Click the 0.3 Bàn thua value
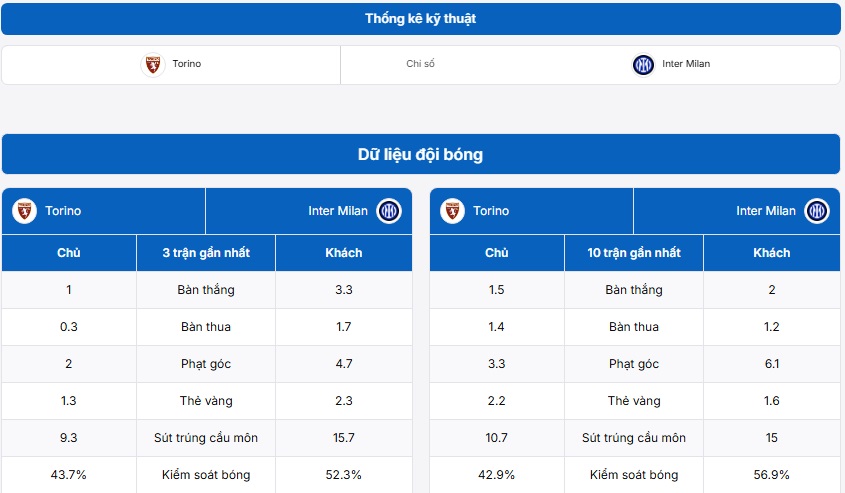The image size is (845, 493). point(69,327)
